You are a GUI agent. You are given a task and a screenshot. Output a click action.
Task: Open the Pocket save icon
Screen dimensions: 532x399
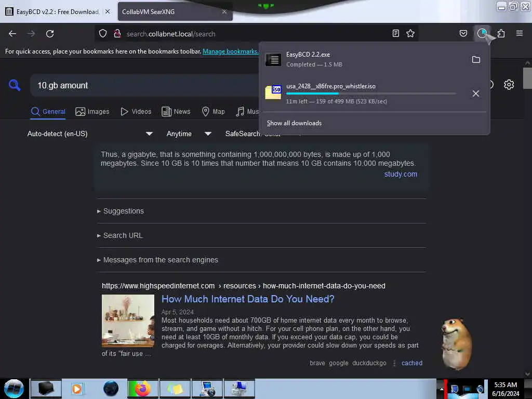click(x=463, y=33)
